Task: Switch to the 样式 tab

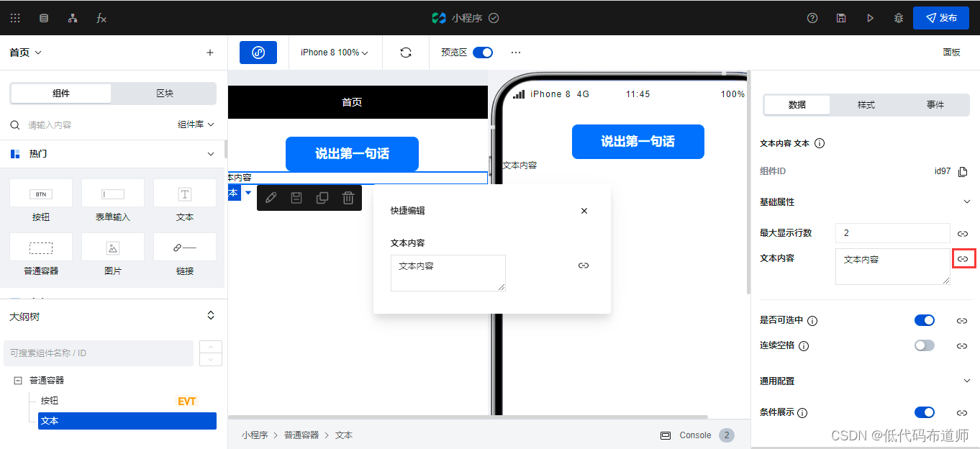Action: click(x=866, y=105)
